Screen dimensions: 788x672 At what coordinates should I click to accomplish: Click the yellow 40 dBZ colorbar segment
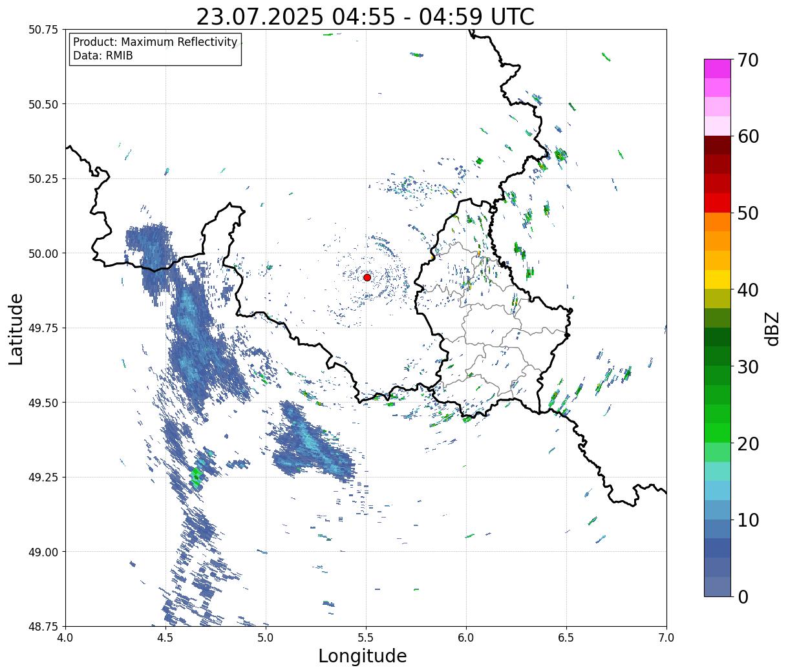coord(717,280)
